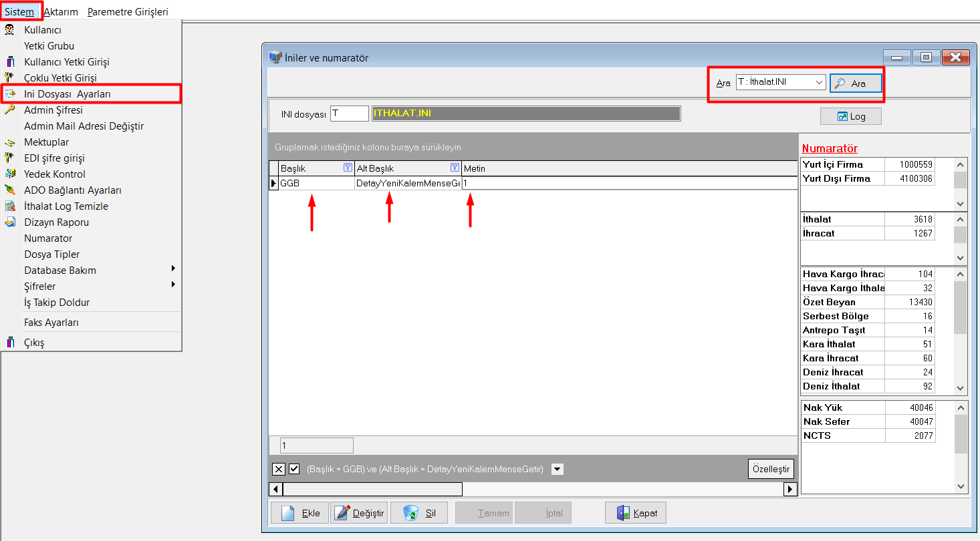
Task: Click the Çıkış exit icon
Action: pos(10,343)
